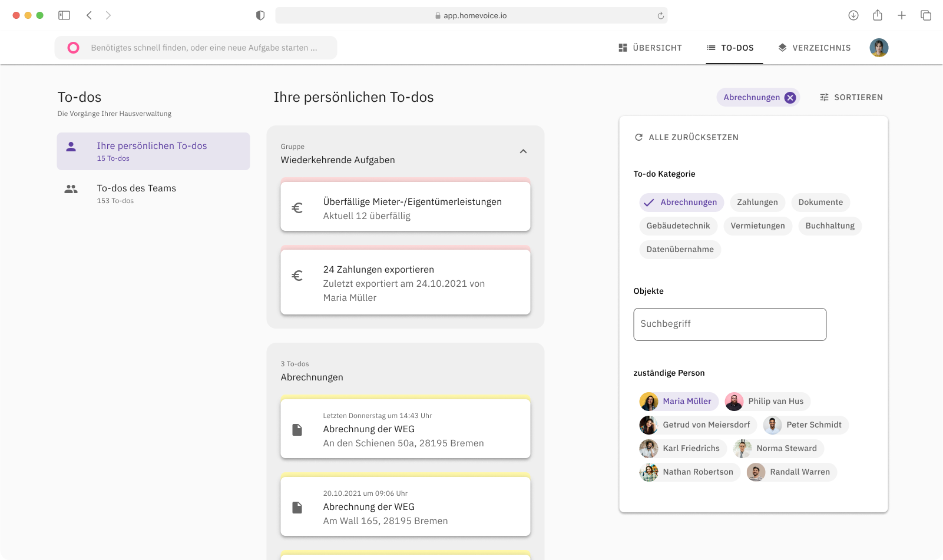Deselect the Abrechnungen category filter
The width and height of the screenshot is (943, 560).
(681, 202)
